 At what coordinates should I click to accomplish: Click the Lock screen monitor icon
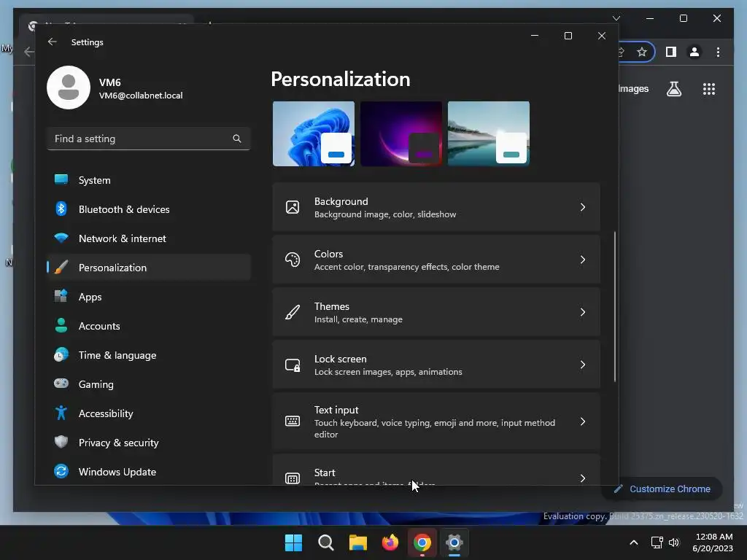click(293, 365)
